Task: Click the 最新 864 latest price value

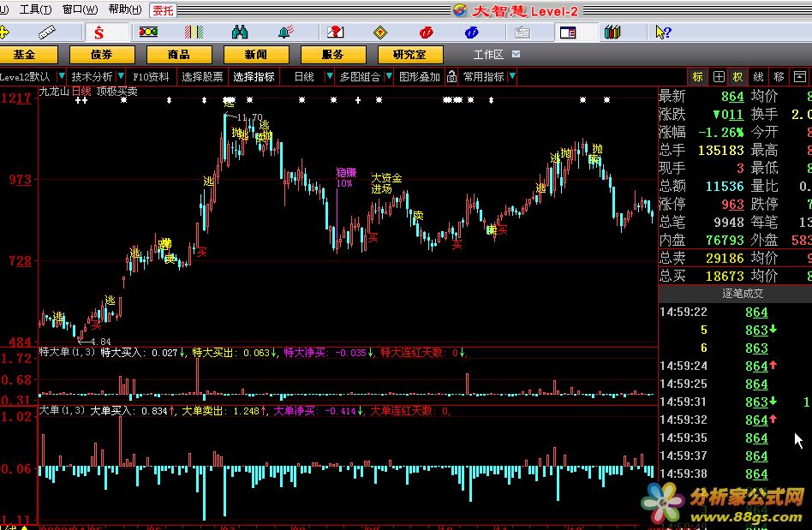Action: coord(732,96)
